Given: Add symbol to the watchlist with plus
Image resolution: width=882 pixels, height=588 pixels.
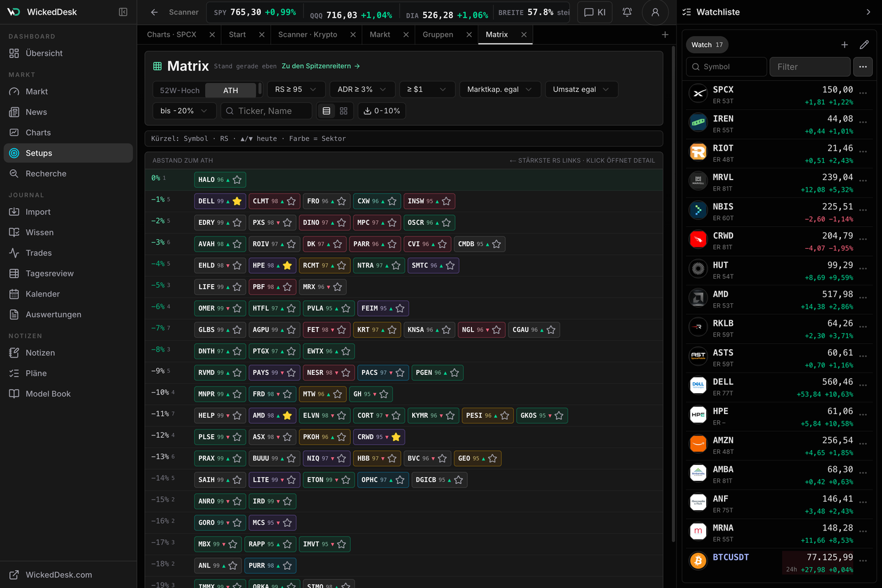Looking at the screenshot, I should [x=845, y=45].
